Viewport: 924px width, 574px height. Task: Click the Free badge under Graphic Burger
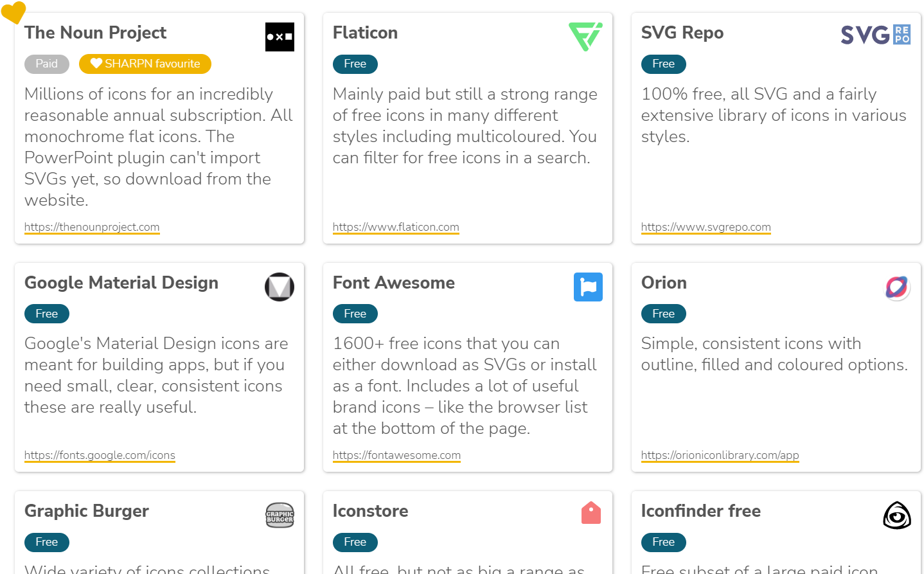pos(47,542)
